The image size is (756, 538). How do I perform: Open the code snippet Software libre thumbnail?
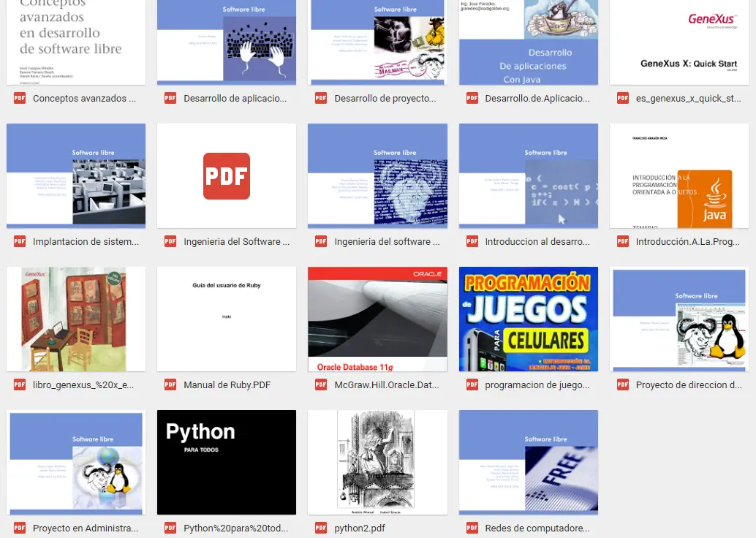pyautogui.click(x=529, y=175)
